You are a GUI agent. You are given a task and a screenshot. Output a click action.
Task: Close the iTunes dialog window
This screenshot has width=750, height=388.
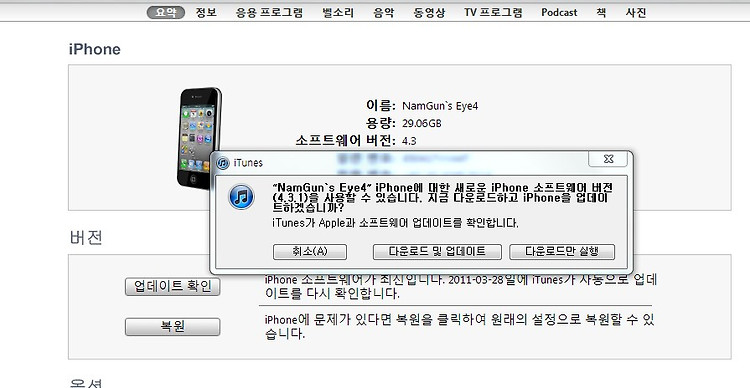tap(608, 159)
